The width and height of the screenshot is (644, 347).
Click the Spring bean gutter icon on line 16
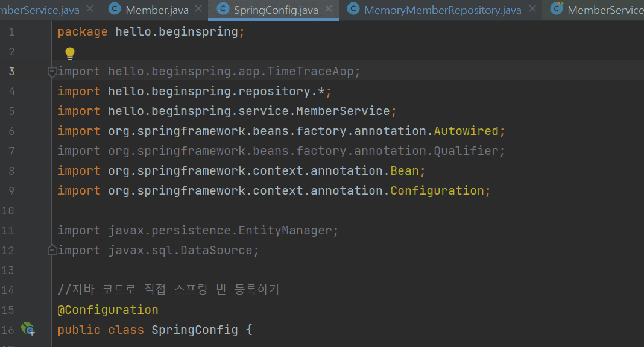28,328
